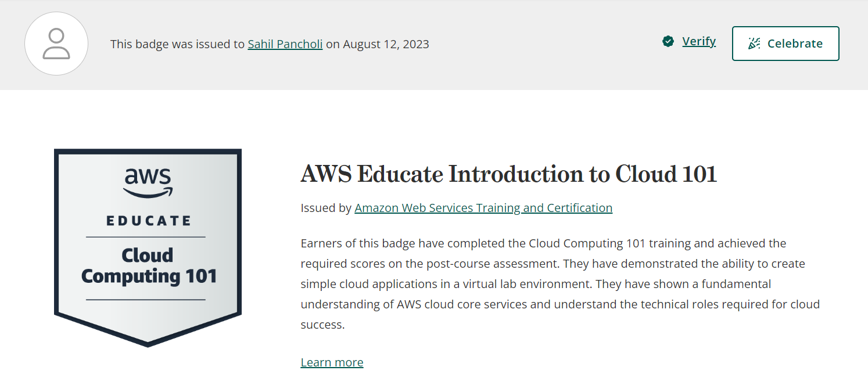Click the 'Cloud Computing 101' badge label
Viewport: 868px width, 374px height.
149,266
